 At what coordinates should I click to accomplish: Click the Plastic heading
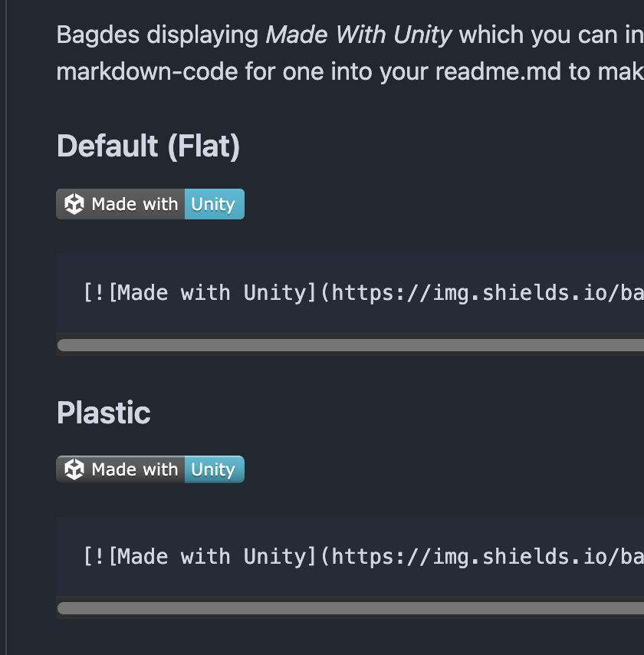[x=103, y=413]
